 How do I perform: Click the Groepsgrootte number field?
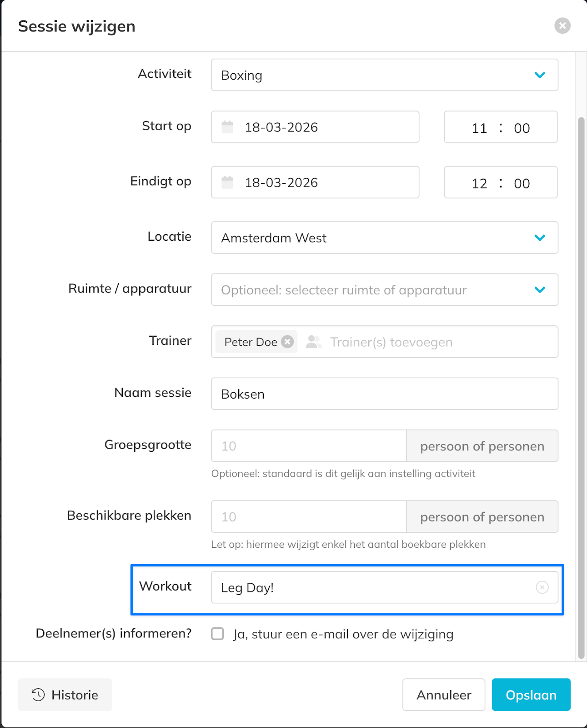[309, 446]
